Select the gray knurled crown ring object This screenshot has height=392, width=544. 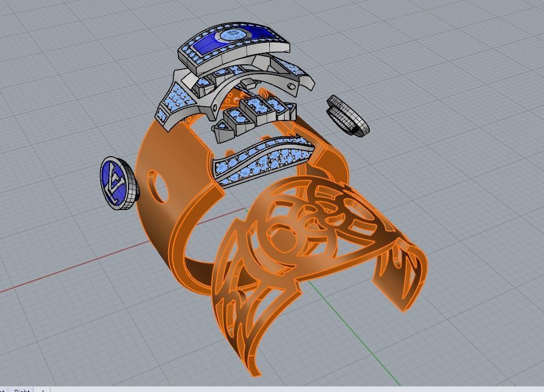348,117
